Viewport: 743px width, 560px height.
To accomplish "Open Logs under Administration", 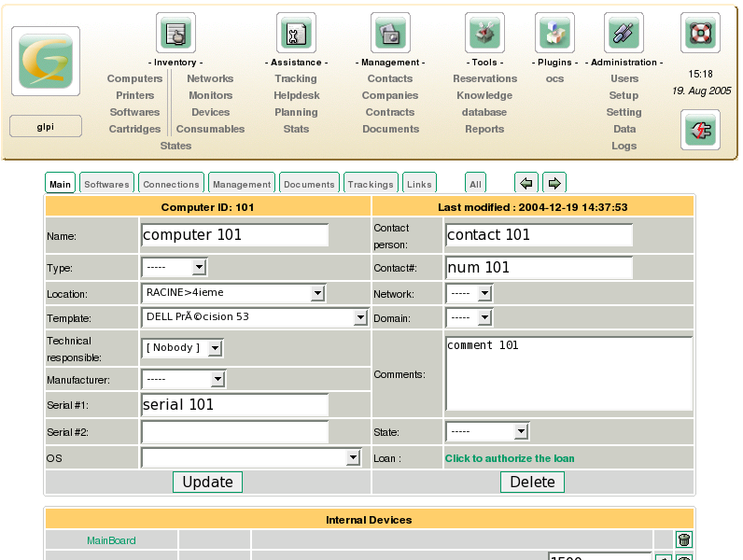I will click(x=624, y=146).
